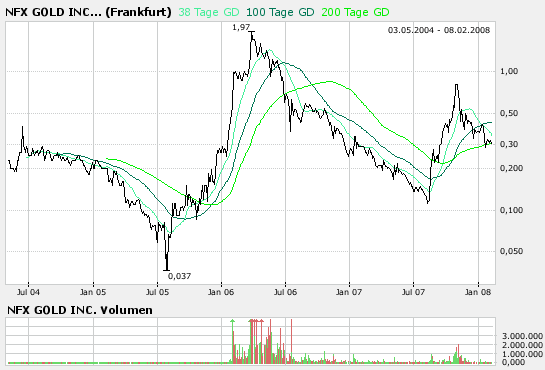The height and width of the screenshot is (370, 545).
Task: Click the date range 03.05.2004 - 08.02.2008
Action: coord(439,30)
